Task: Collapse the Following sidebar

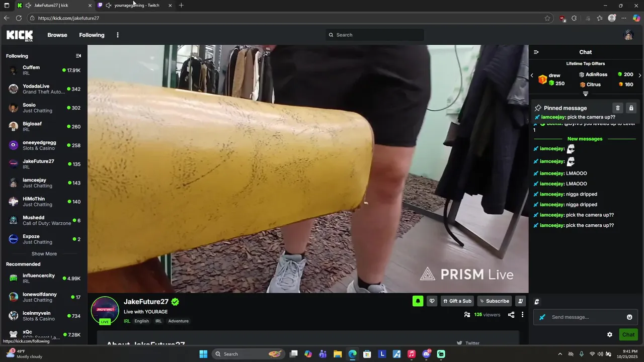Action: click(78, 56)
